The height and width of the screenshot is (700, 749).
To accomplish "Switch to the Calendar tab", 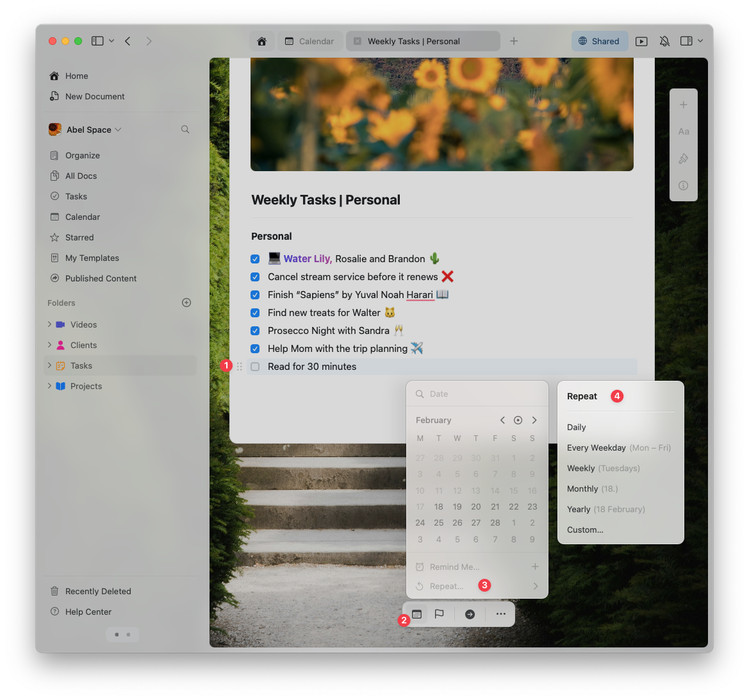I will [x=310, y=40].
